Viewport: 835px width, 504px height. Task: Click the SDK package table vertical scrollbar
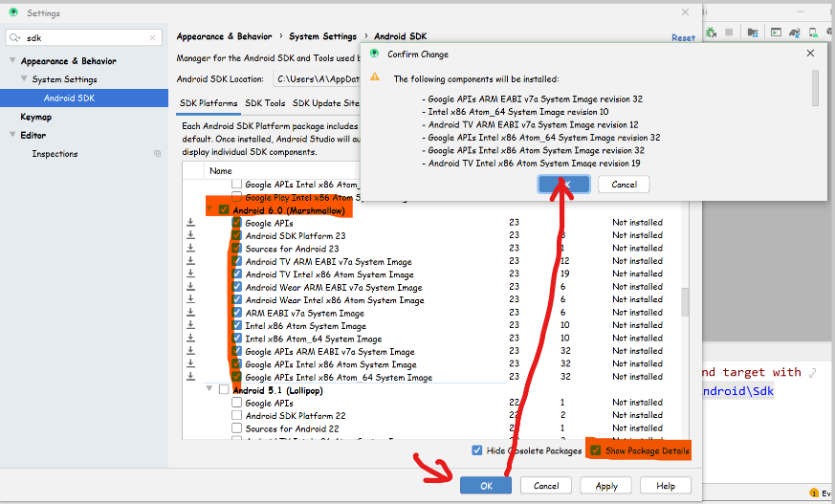[x=684, y=302]
